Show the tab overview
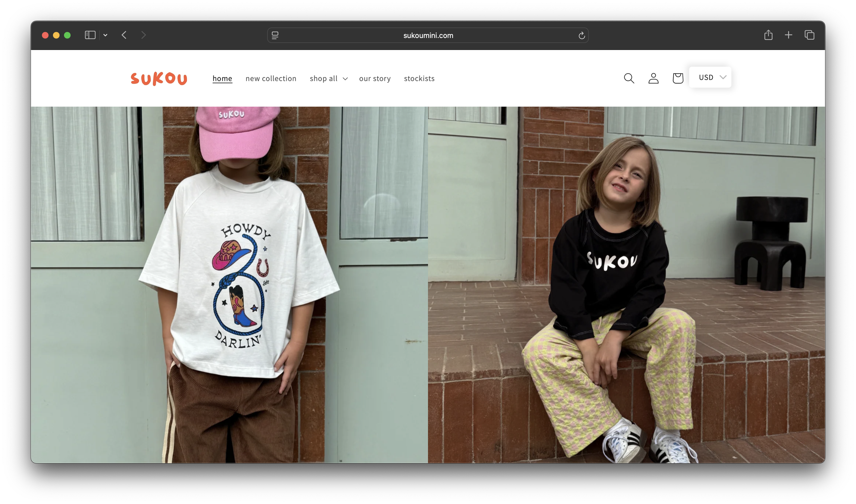856x504 pixels. coord(809,35)
